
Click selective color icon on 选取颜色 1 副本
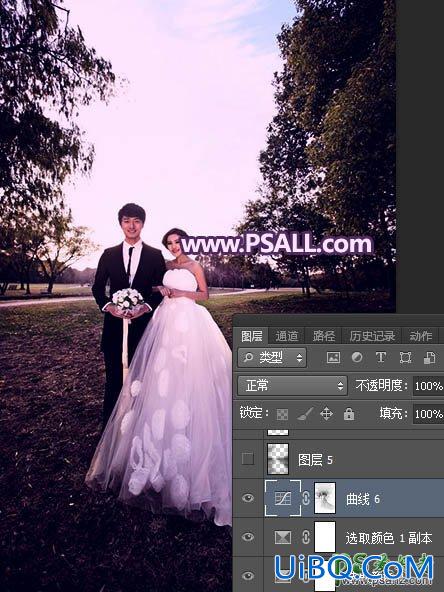[283, 537]
